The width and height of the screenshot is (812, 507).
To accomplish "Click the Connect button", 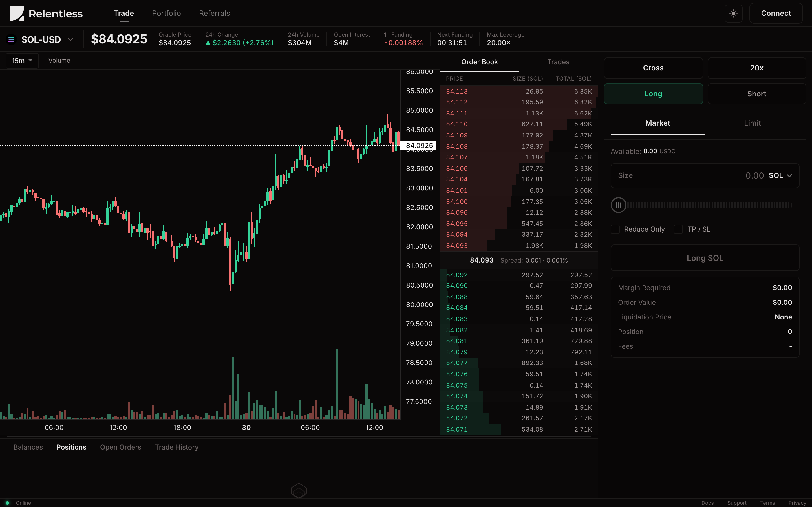I will point(776,14).
